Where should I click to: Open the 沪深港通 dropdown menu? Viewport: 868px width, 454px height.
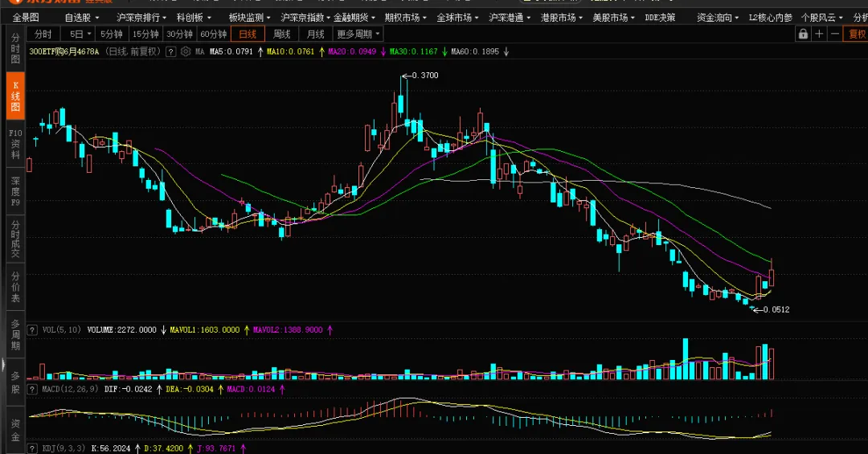tap(510, 18)
